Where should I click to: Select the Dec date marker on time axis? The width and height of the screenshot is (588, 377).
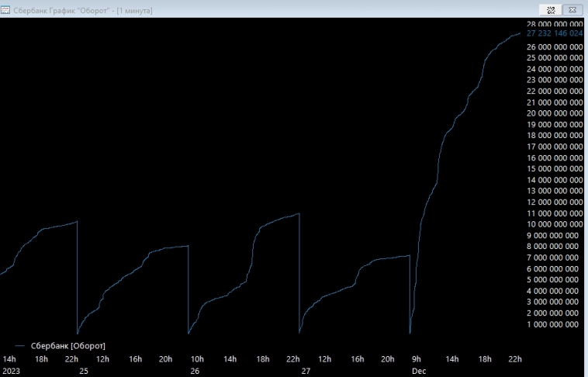(419, 371)
